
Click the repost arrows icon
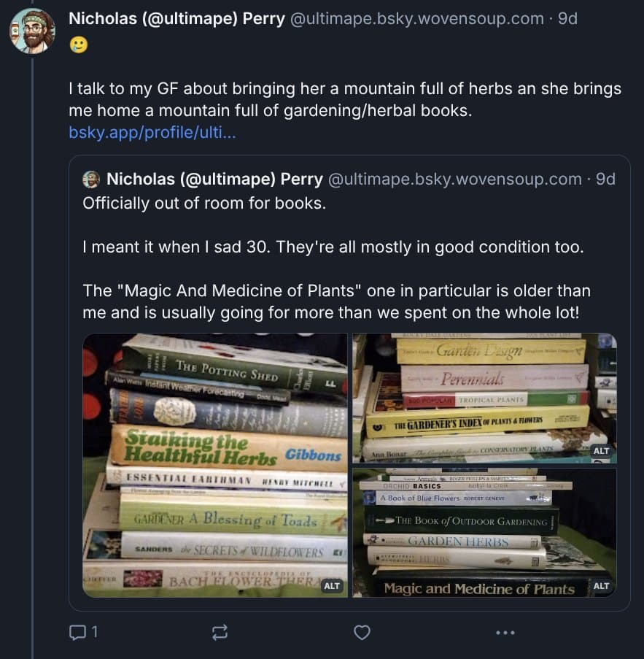[x=220, y=632]
